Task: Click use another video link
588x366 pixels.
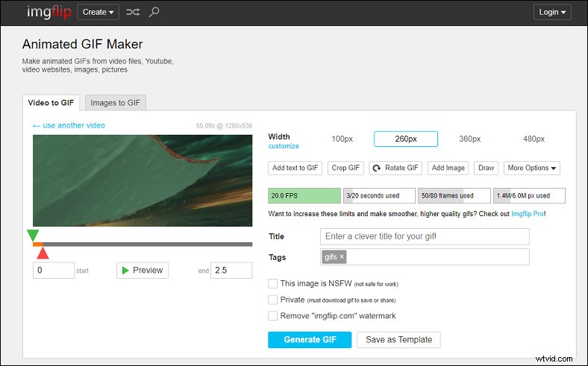Action: click(x=69, y=125)
